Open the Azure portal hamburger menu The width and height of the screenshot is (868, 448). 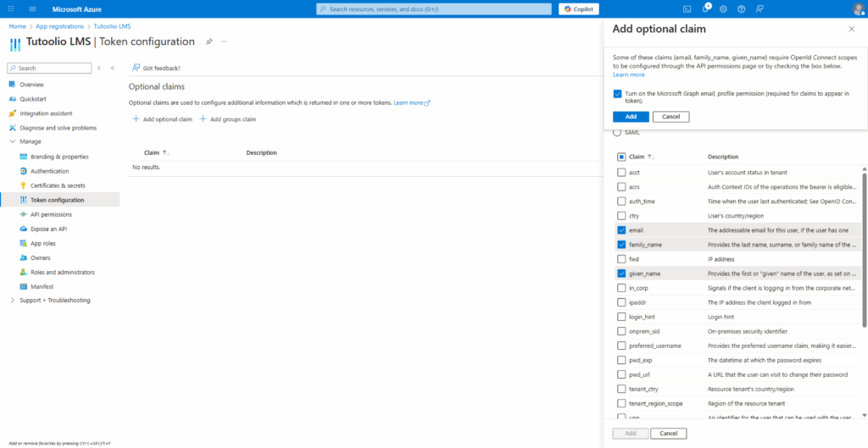[32, 8]
